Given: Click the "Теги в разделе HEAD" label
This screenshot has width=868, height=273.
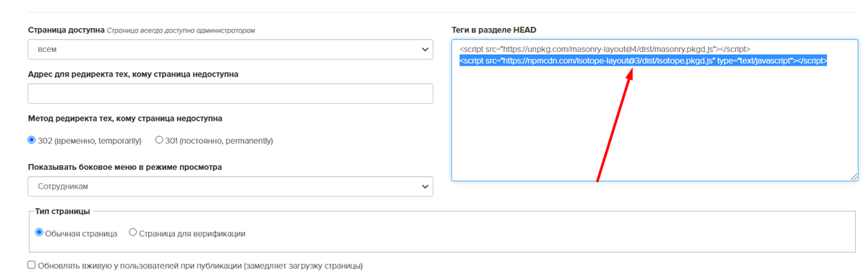Looking at the screenshot, I should click(x=494, y=30).
